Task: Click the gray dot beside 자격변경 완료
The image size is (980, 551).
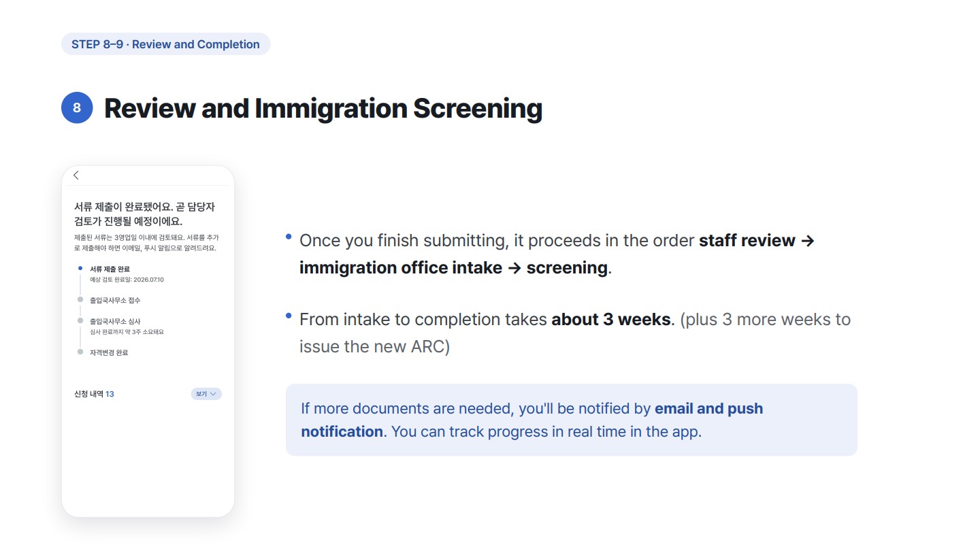Action: coord(80,352)
